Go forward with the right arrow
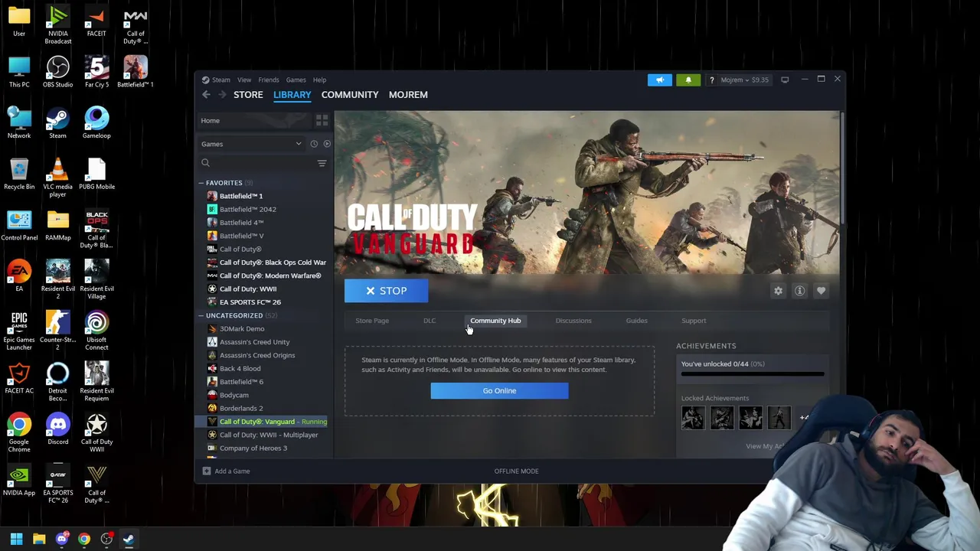Screen dimensions: 980x551 (x=222, y=94)
